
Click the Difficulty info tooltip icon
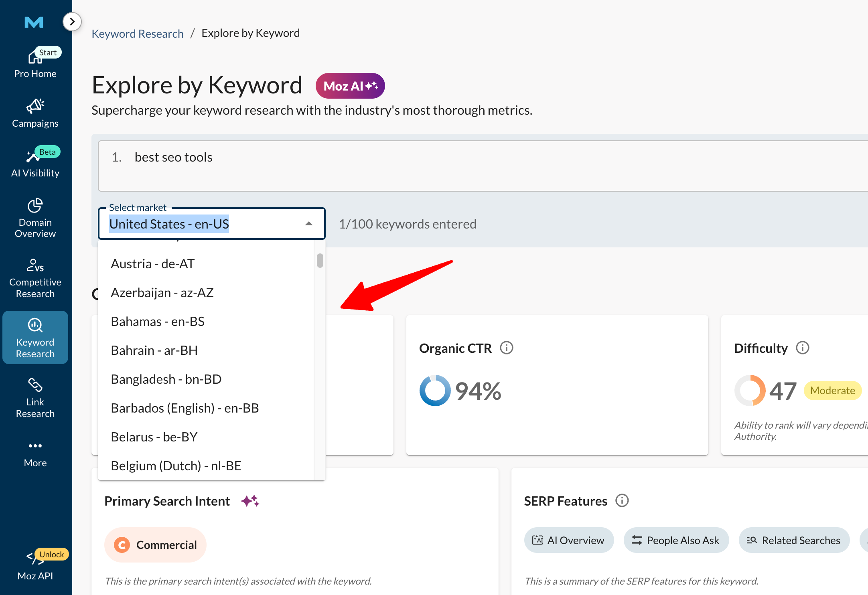click(x=803, y=348)
